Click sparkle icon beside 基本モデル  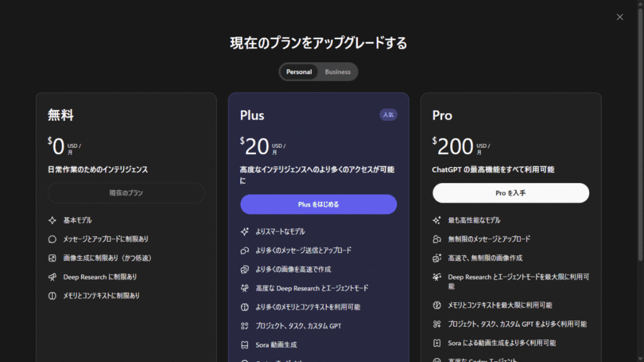click(x=52, y=220)
